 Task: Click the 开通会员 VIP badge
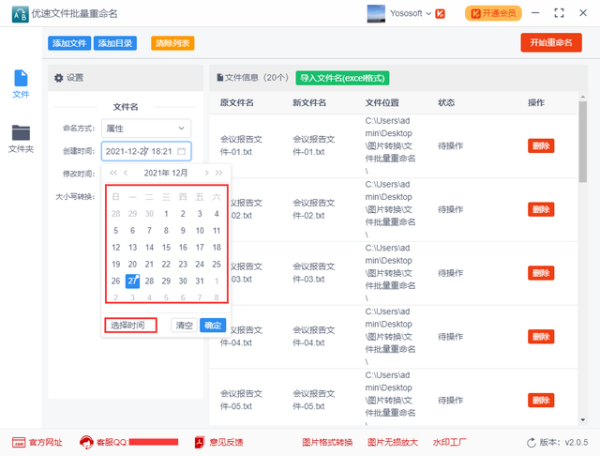[493, 13]
